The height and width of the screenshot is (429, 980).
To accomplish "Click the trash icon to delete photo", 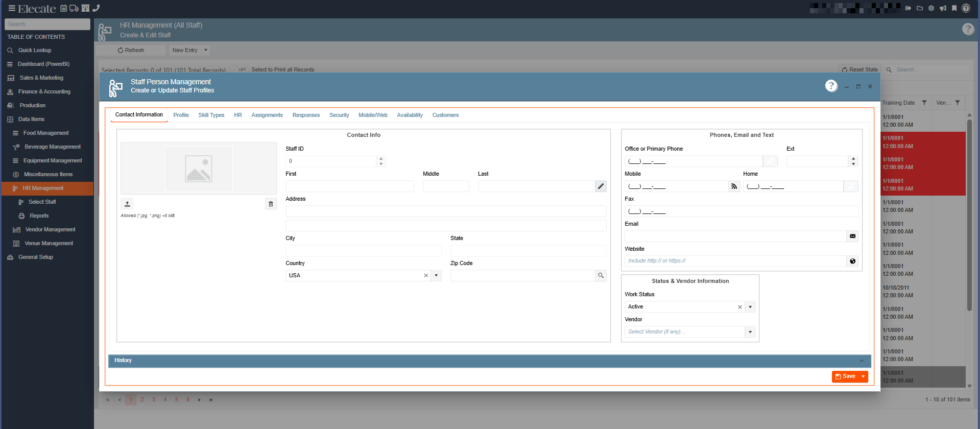I will [x=271, y=204].
